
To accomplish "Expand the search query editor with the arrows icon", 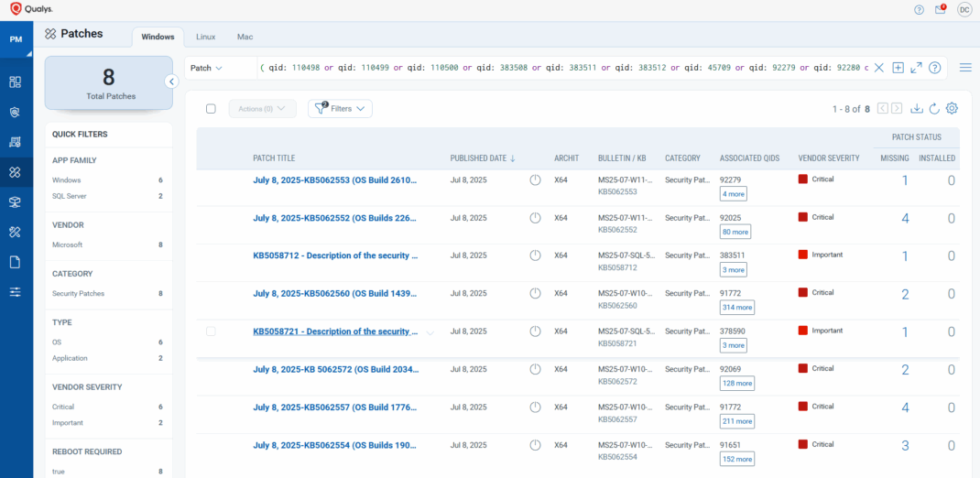I will [x=916, y=68].
